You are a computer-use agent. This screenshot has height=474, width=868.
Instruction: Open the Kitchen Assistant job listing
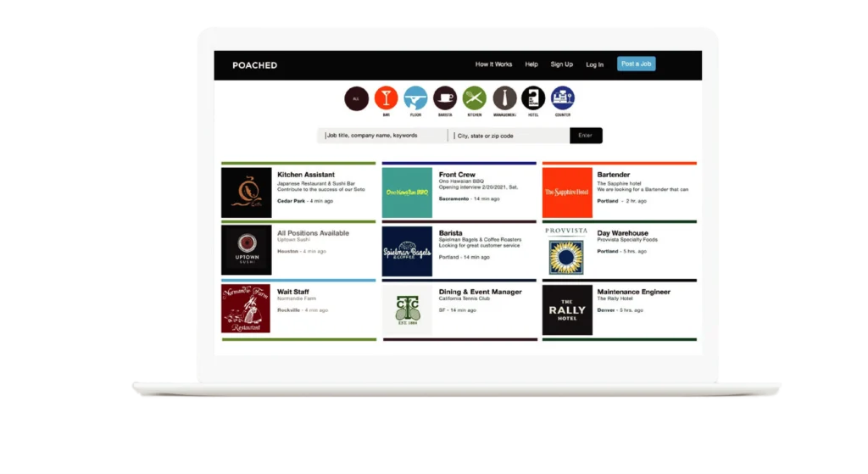pyautogui.click(x=306, y=175)
